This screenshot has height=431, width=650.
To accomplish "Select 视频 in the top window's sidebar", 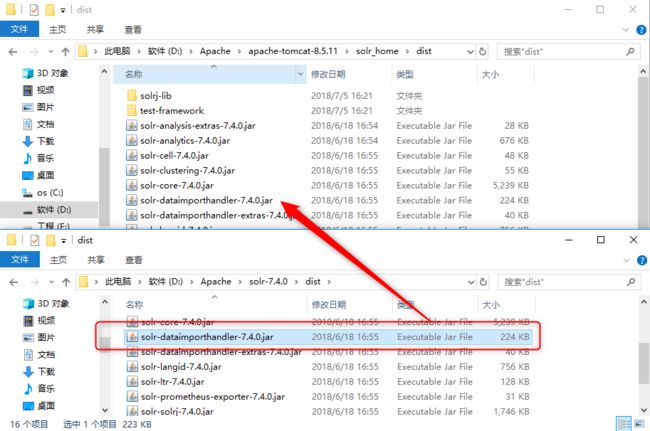I will (x=39, y=90).
